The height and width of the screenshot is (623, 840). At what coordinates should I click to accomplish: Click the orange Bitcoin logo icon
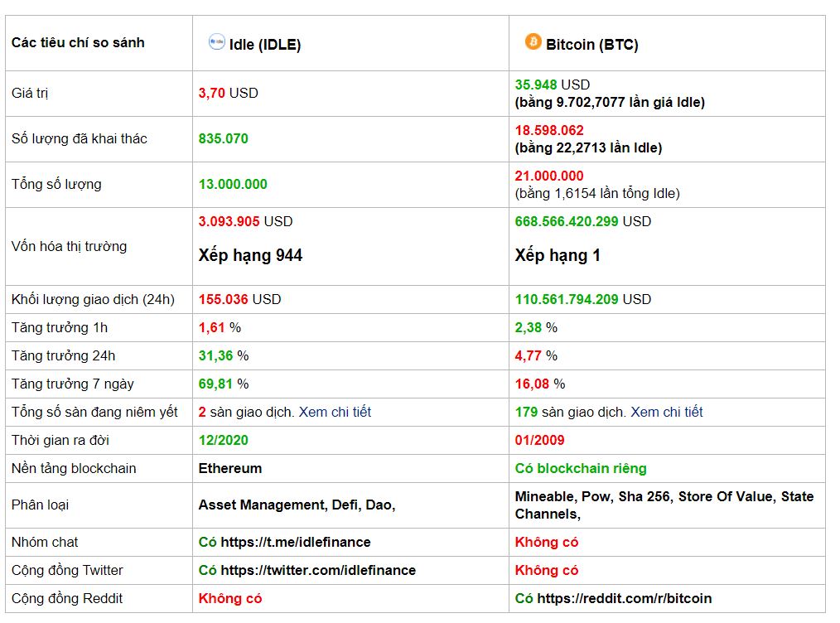pyautogui.click(x=533, y=41)
